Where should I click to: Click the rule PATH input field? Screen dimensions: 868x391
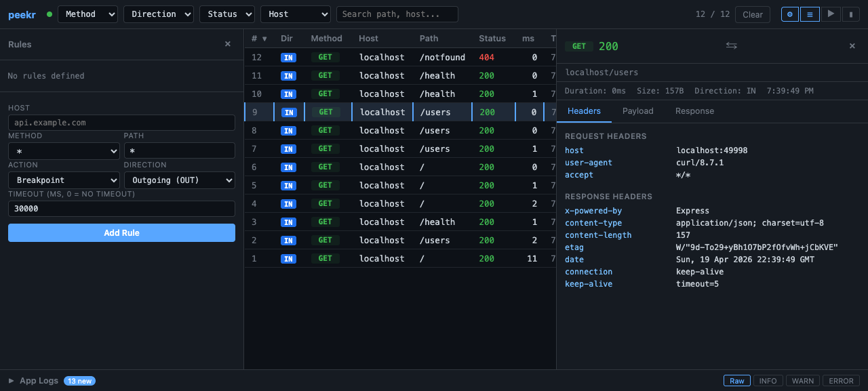[x=180, y=151]
